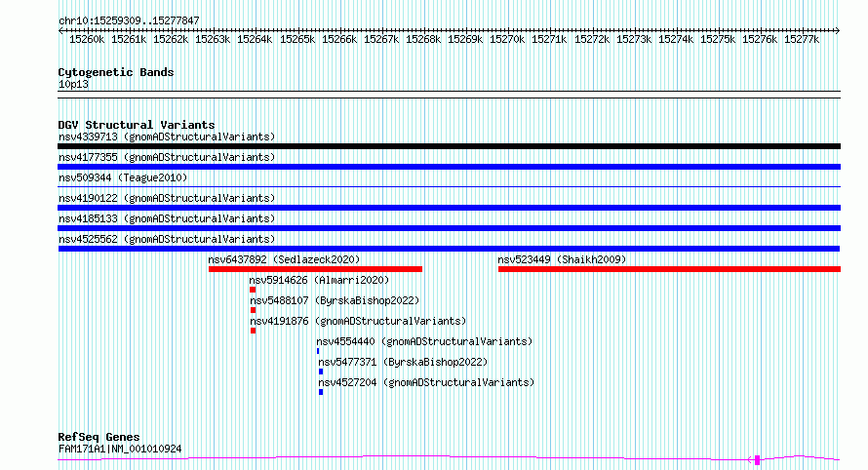Image resolution: width=868 pixels, height=470 pixels.
Task: Open the nsv5488107 (ByrskaBishop2022) label
Action: click(335, 300)
